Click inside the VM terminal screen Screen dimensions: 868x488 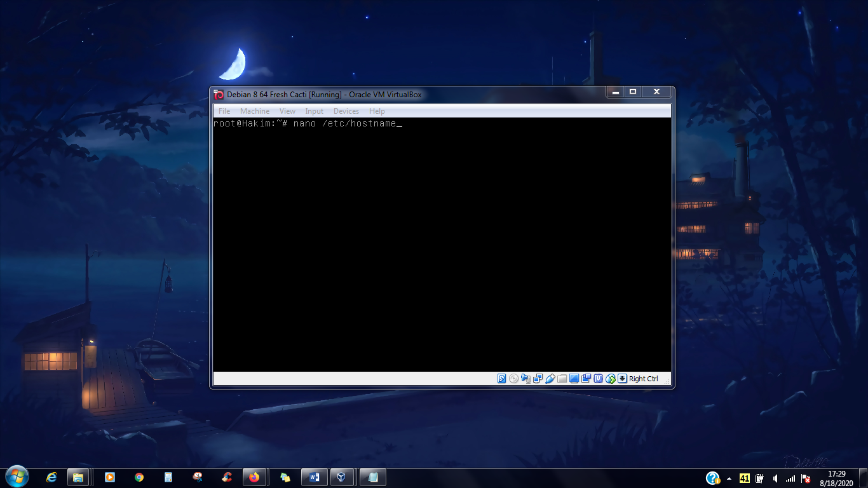pyautogui.click(x=442, y=245)
